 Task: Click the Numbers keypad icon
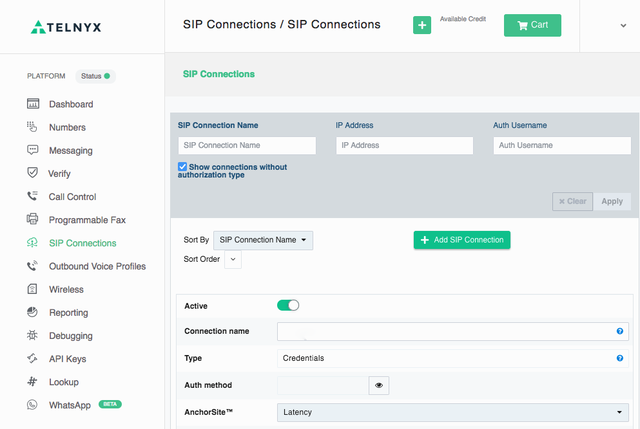pos(32,127)
